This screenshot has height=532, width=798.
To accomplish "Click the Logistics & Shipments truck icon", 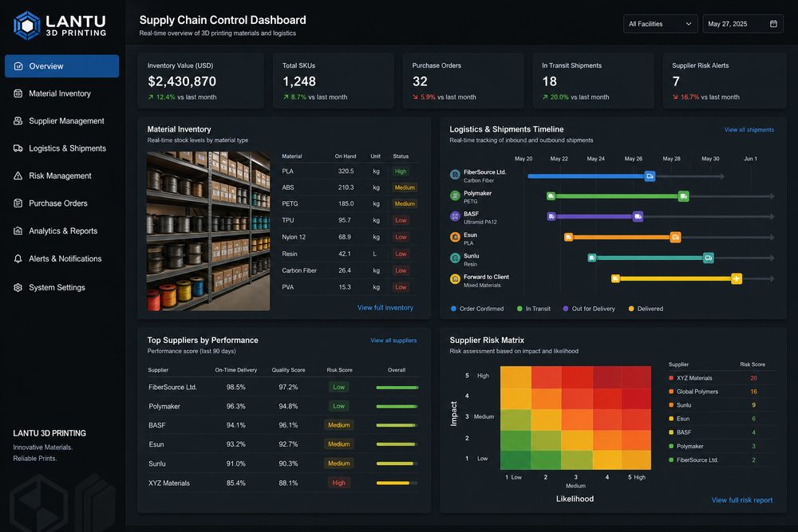I will [18, 148].
